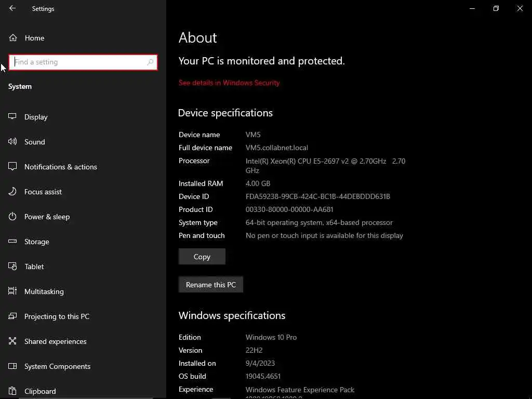Click the Rename this PC button
This screenshot has height=399, width=532.
[211, 285]
